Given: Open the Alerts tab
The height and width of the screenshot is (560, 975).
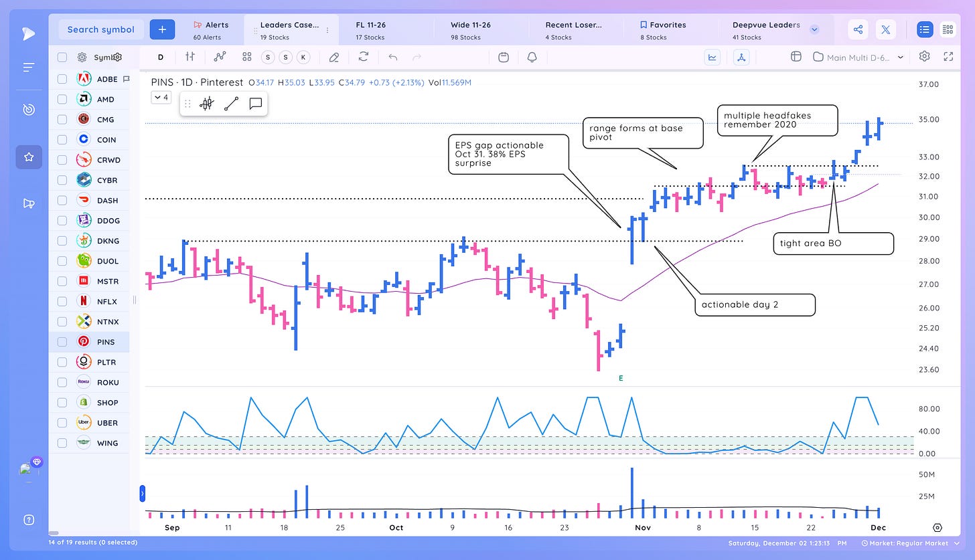Looking at the screenshot, I should 210,30.
